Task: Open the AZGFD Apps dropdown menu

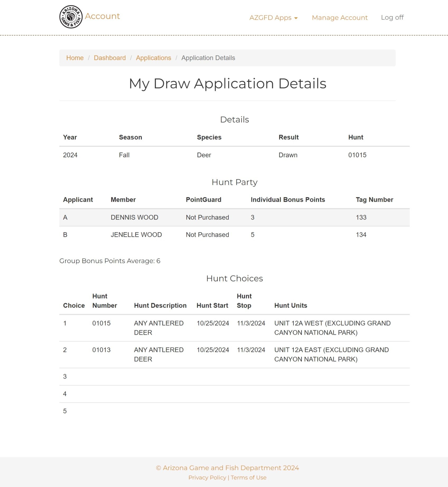Action: click(x=273, y=18)
